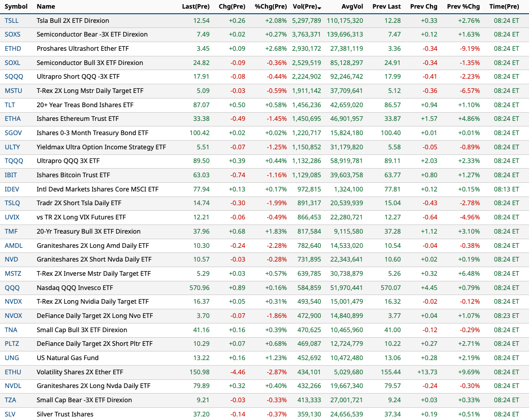Open the UNG ticker link

12,358
